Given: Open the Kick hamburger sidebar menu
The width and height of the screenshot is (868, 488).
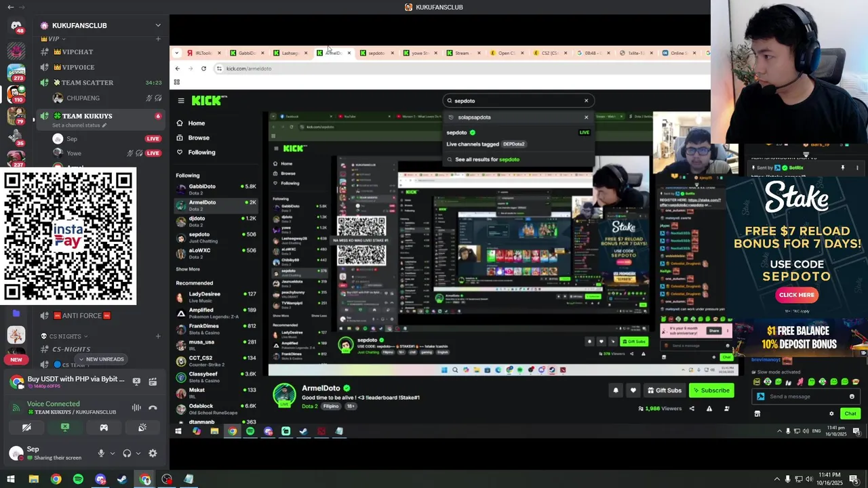Looking at the screenshot, I should tap(181, 100).
